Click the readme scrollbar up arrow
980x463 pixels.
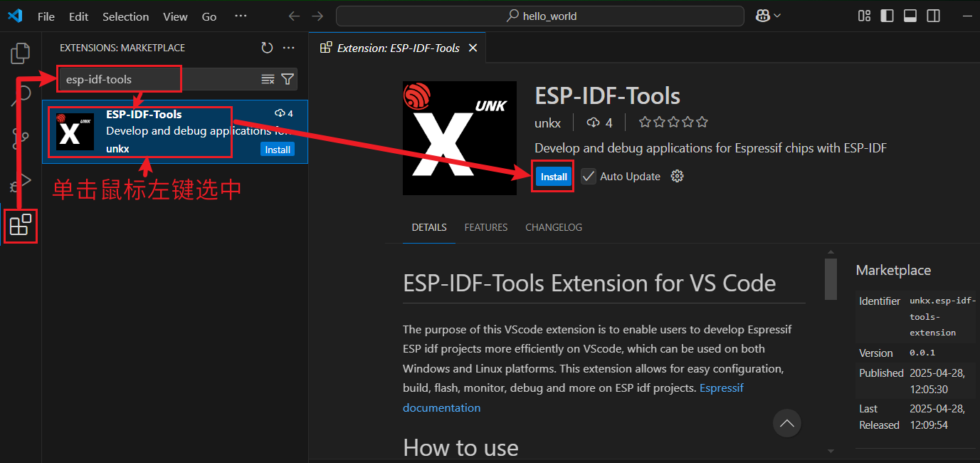click(x=831, y=252)
